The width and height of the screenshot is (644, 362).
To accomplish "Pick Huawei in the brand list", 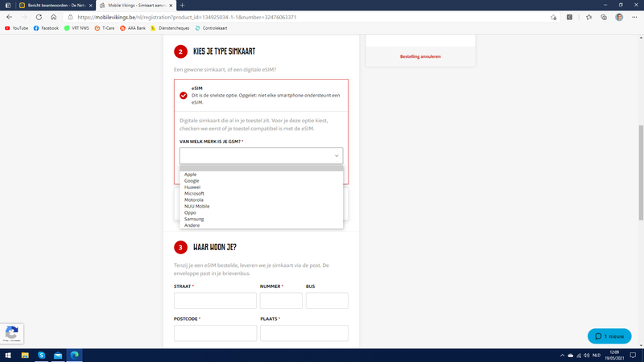I will [192, 187].
